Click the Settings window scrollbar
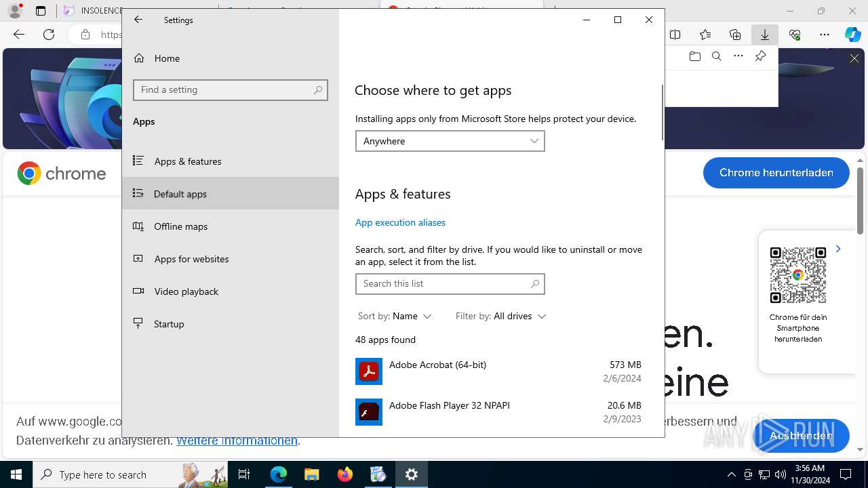The height and width of the screenshot is (488, 868). click(x=663, y=113)
